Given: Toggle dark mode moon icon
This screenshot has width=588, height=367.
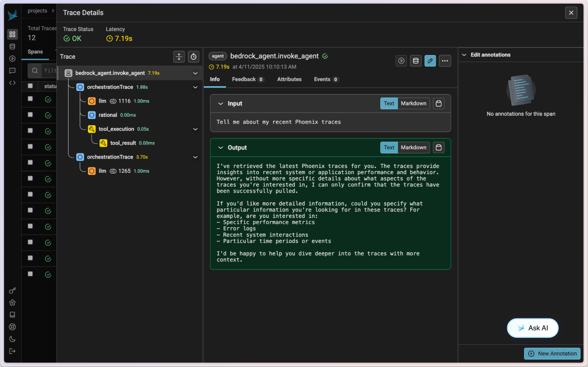Looking at the screenshot, I should tap(12, 339).
